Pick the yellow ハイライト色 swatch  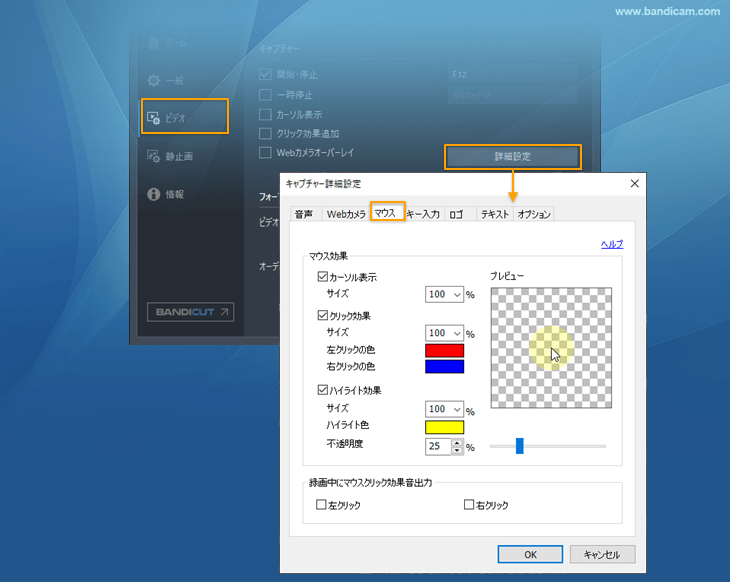click(x=445, y=427)
